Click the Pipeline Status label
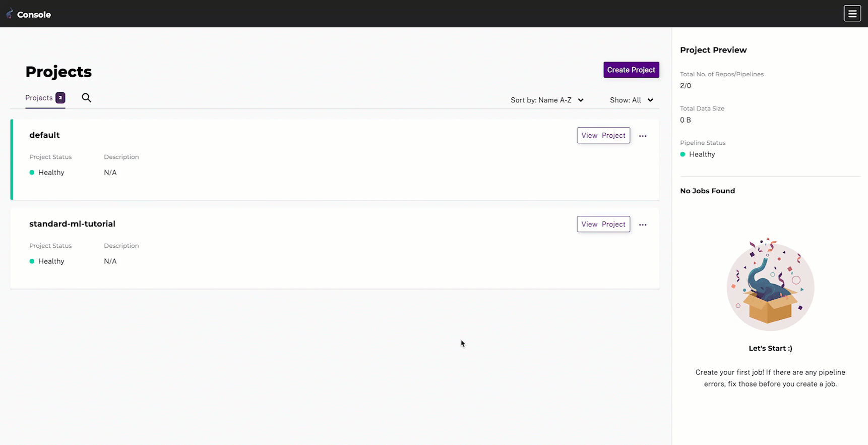The width and height of the screenshot is (868, 445). [703, 143]
